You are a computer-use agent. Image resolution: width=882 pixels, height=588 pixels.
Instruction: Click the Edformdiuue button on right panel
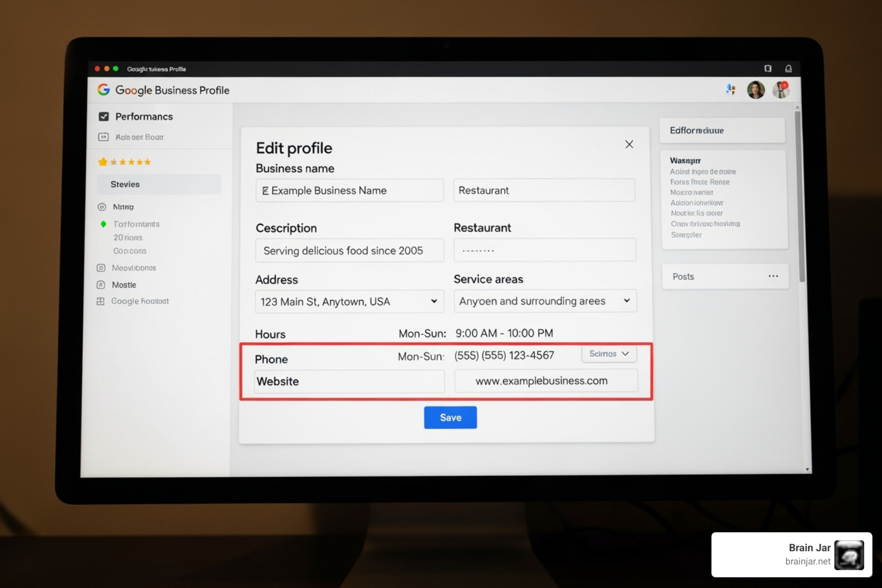tap(722, 130)
